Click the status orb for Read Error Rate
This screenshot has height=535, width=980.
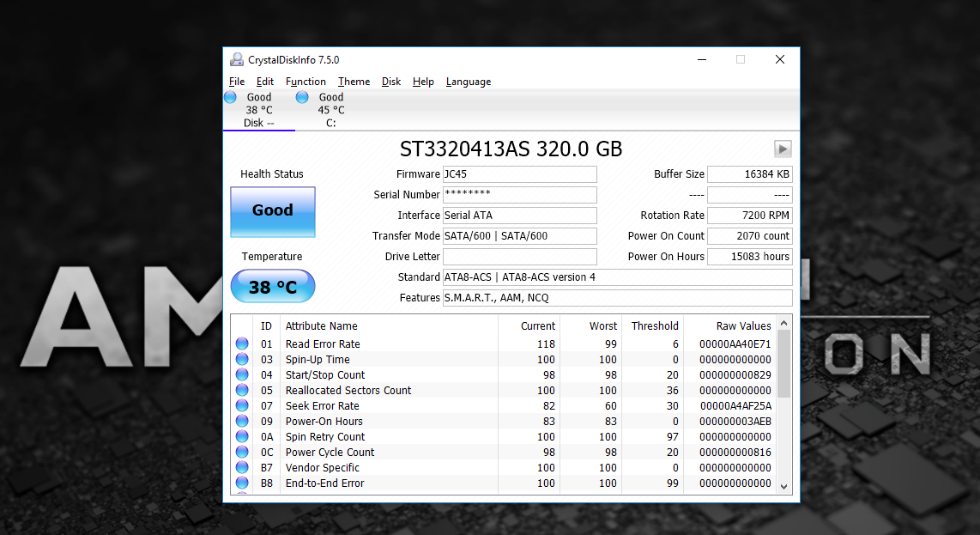(x=242, y=343)
